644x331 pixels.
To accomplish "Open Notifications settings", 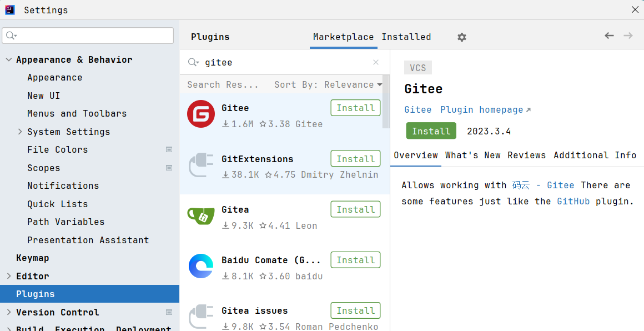I will click(x=63, y=185).
